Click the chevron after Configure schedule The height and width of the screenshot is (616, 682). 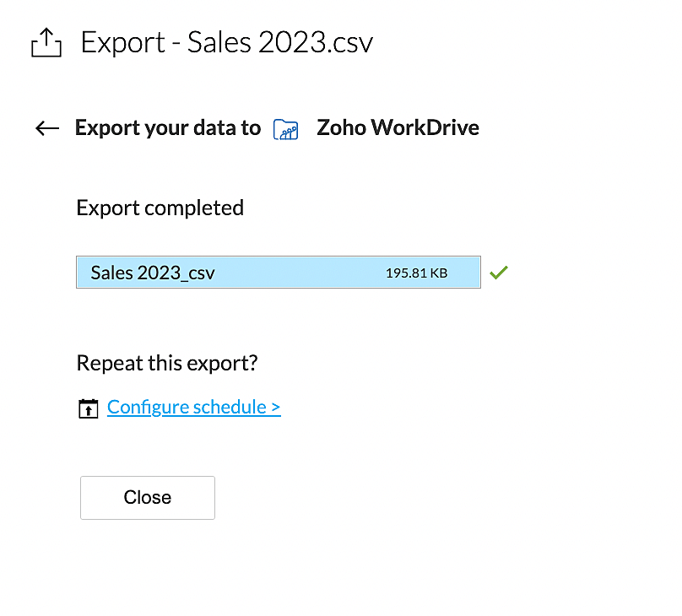pyautogui.click(x=276, y=408)
